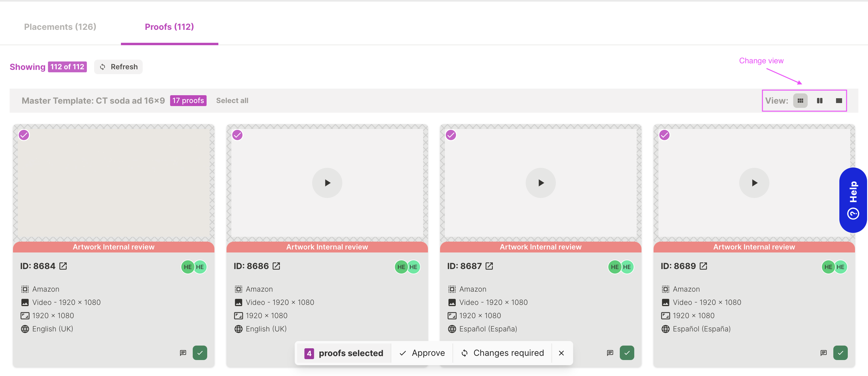Click second HE avatar on proof 8684

(200, 267)
